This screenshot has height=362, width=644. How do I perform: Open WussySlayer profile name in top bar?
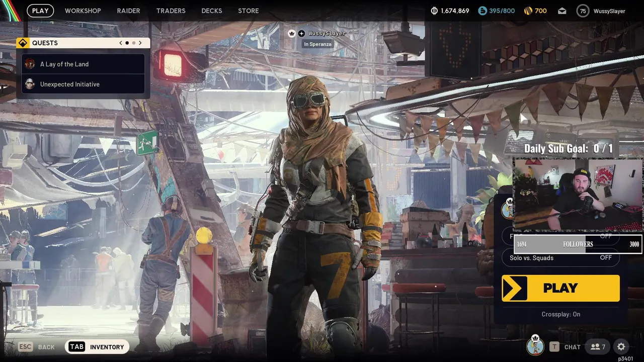click(609, 11)
